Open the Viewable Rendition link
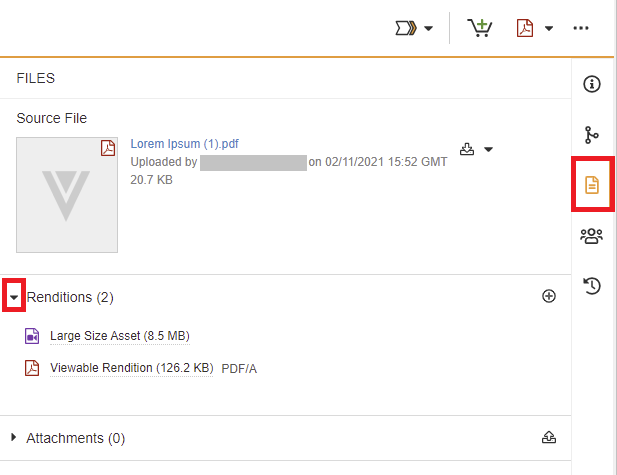The height and width of the screenshot is (475, 617). point(131,368)
